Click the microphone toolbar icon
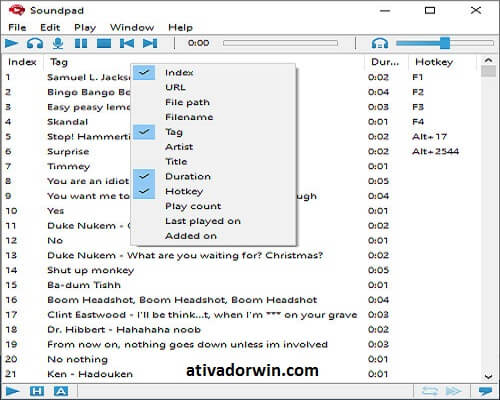500x400 pixels. (x=58, y=43)
